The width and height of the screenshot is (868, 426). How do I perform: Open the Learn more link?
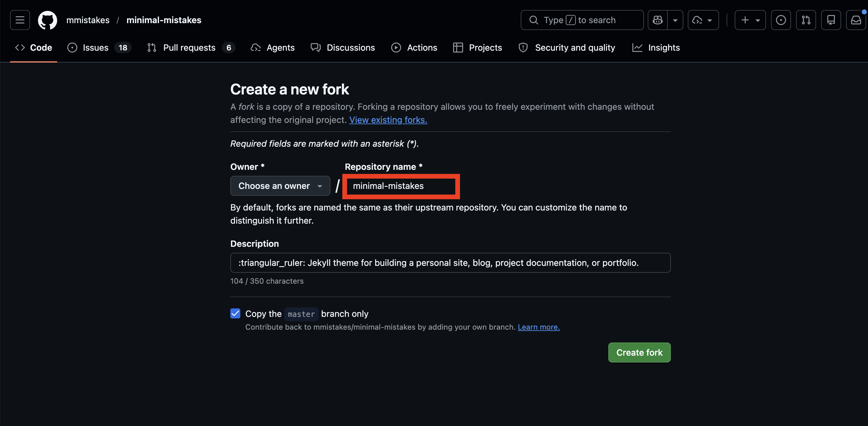coord(539,327)
